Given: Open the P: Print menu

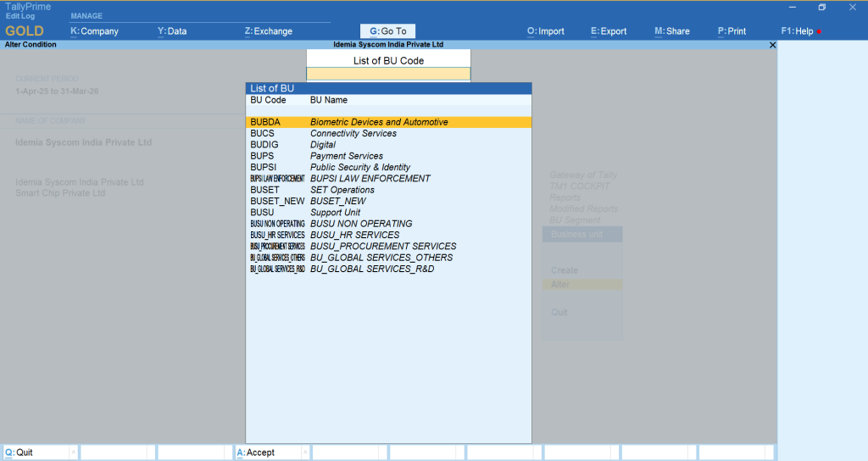Looking at the screenshot, I should [732, 31].
